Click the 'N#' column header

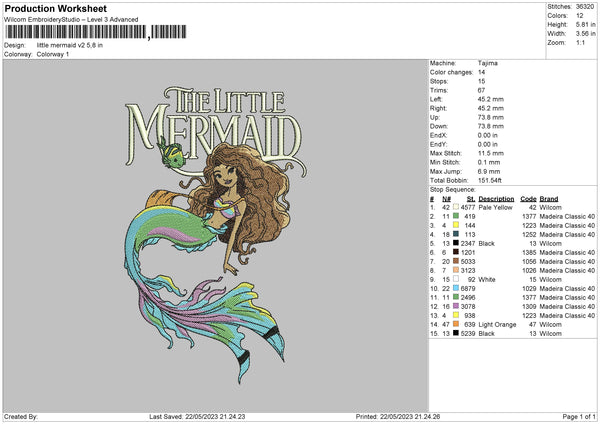(x=447, y=199)
